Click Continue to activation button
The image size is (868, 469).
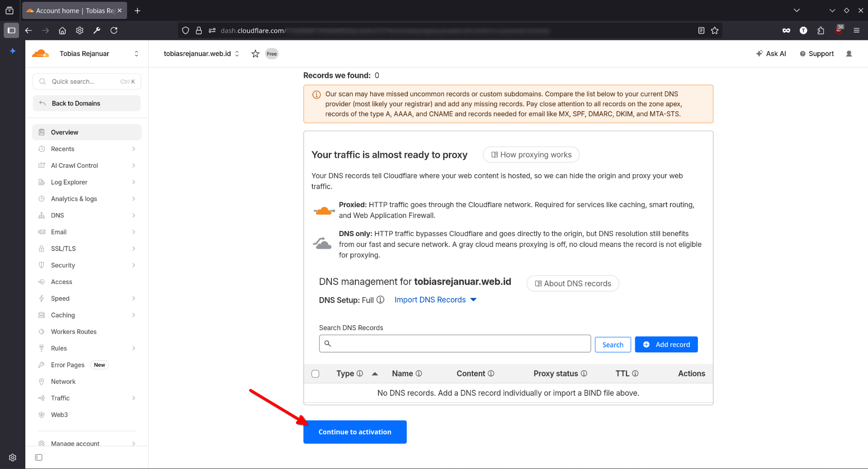[x=354, y=431]
